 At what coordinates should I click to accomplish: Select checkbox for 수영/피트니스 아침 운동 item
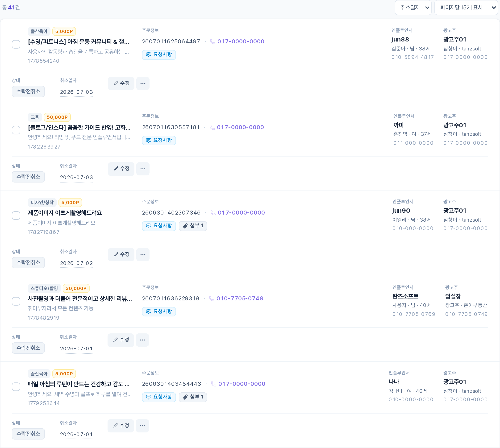pos(16,44)
